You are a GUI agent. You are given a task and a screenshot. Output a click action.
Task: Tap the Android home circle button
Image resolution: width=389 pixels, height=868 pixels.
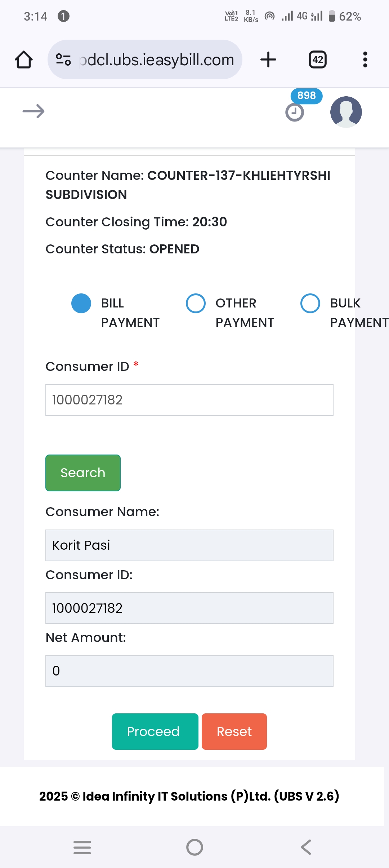[x=194, y=847]
